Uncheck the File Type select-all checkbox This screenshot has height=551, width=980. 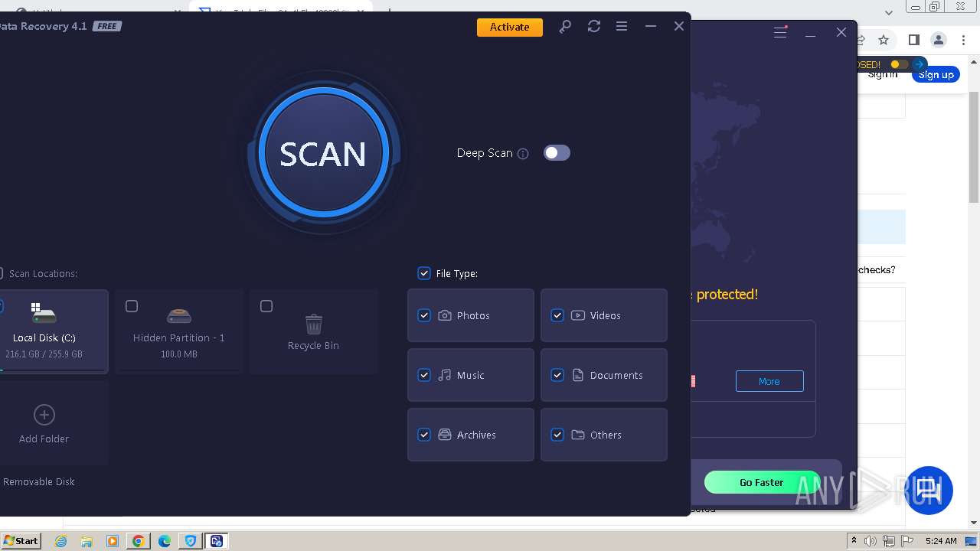point(424,273)
